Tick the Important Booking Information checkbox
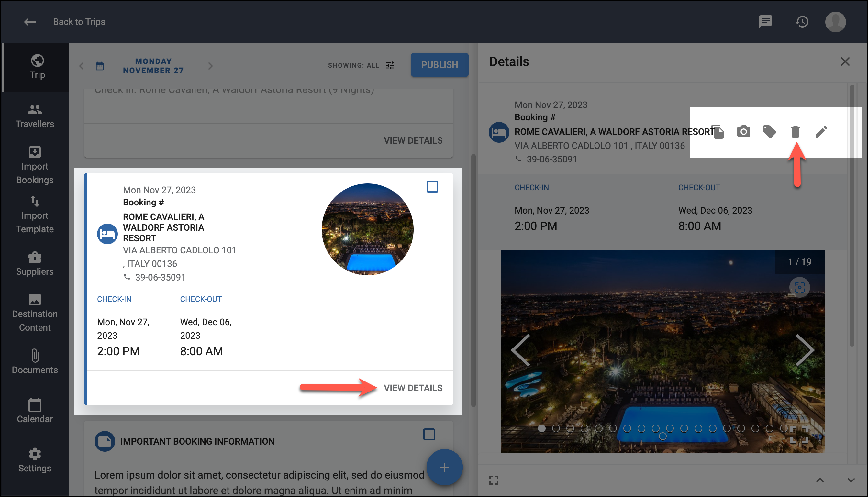 pyautogui.click(x=429, y=434)
